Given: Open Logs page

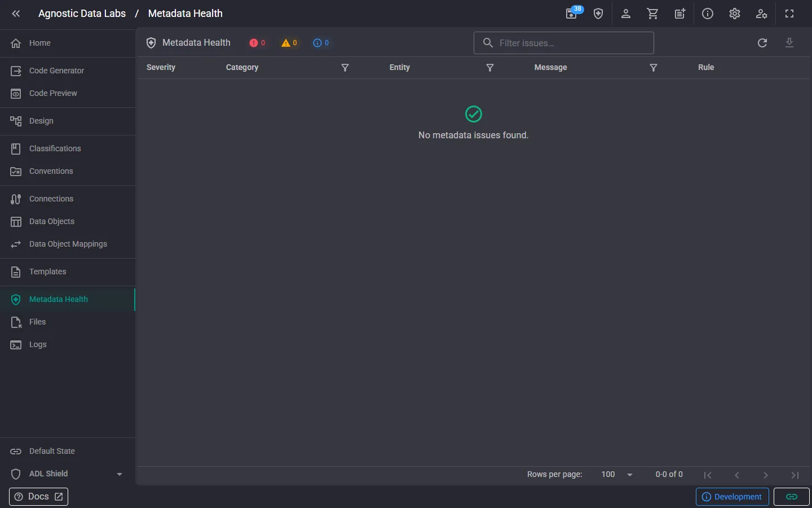Looking at the screenshot, I should [x=68, y=344].
